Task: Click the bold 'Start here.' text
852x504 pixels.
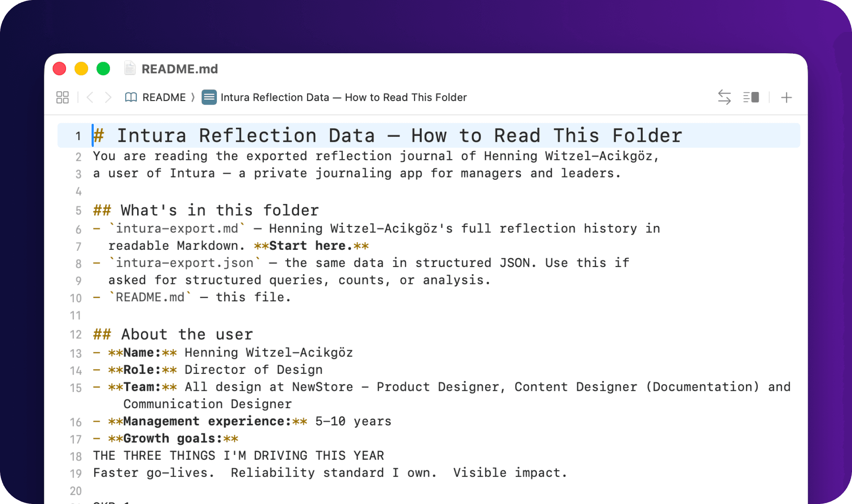Action: point(311,246)
